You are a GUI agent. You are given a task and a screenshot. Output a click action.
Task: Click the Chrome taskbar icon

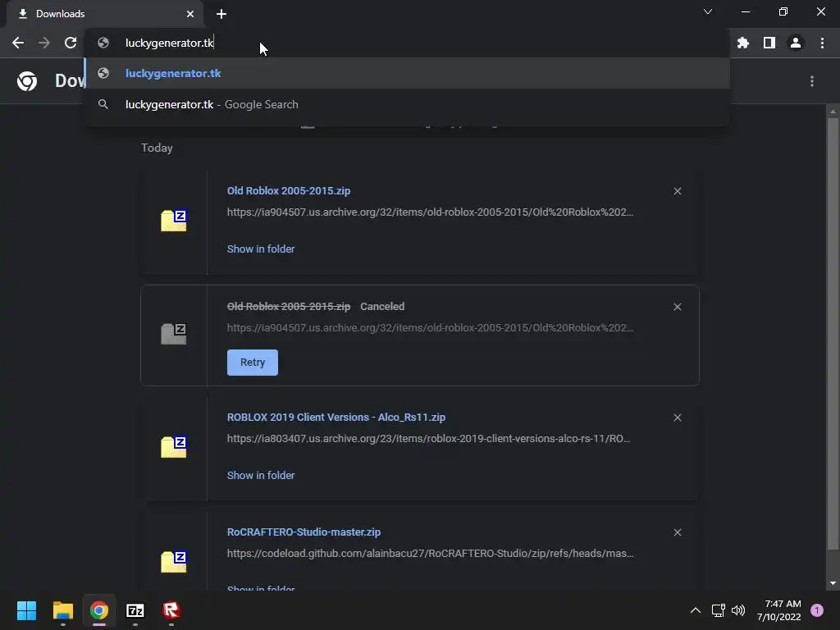99,610
